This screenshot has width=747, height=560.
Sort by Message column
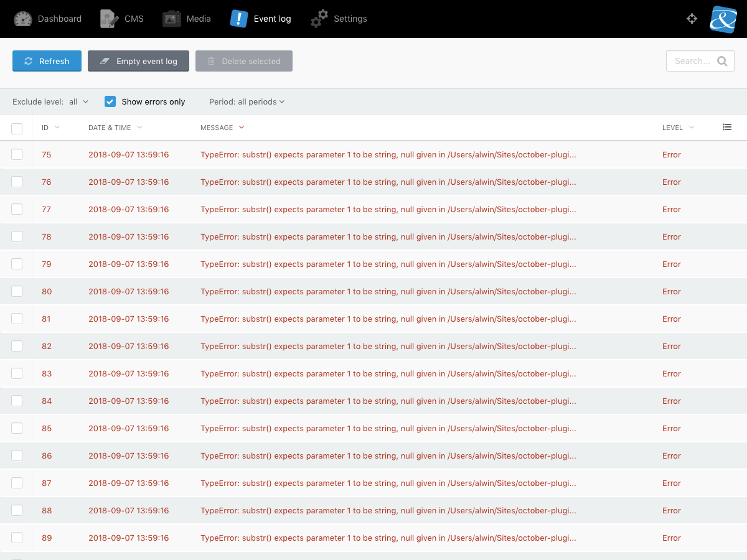(x=222, y=128)
